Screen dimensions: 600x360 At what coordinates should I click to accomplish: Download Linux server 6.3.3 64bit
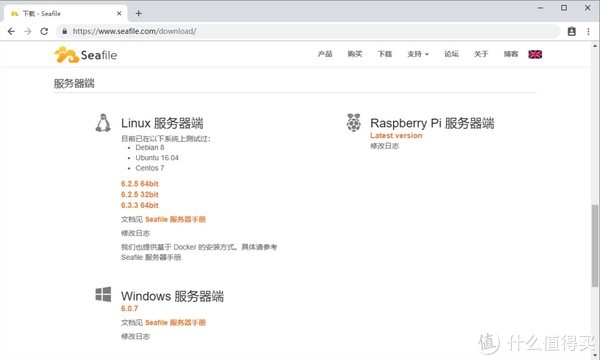pyautogui.click(x=140, y=205)
